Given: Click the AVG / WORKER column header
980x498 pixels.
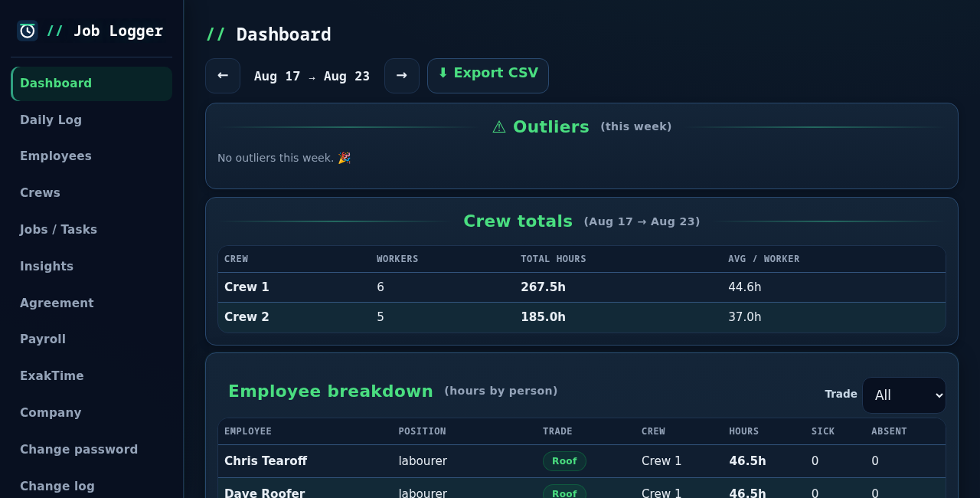Looking at the screenshot, I should [x=764, y=259].
